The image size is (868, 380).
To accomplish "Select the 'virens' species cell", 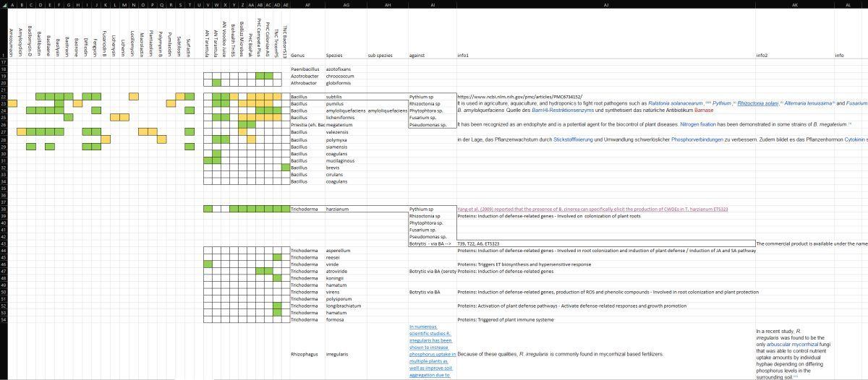I will [346, 292].
